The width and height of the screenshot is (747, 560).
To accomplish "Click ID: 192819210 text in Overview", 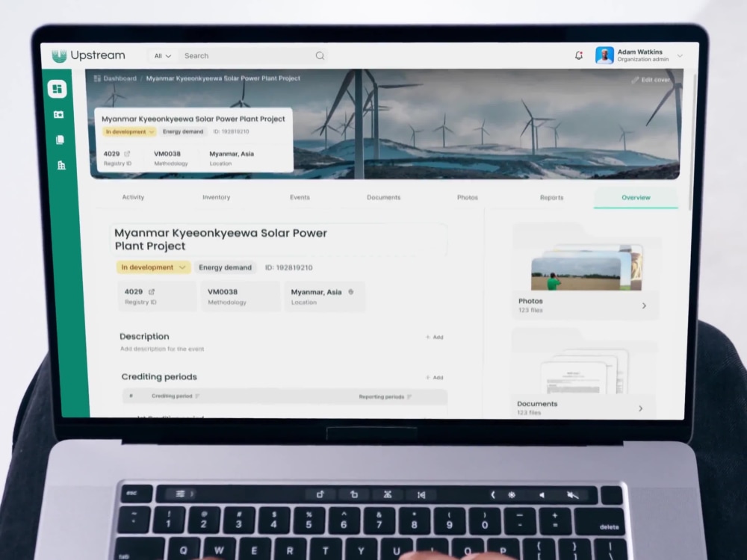I will click(288, 267).
